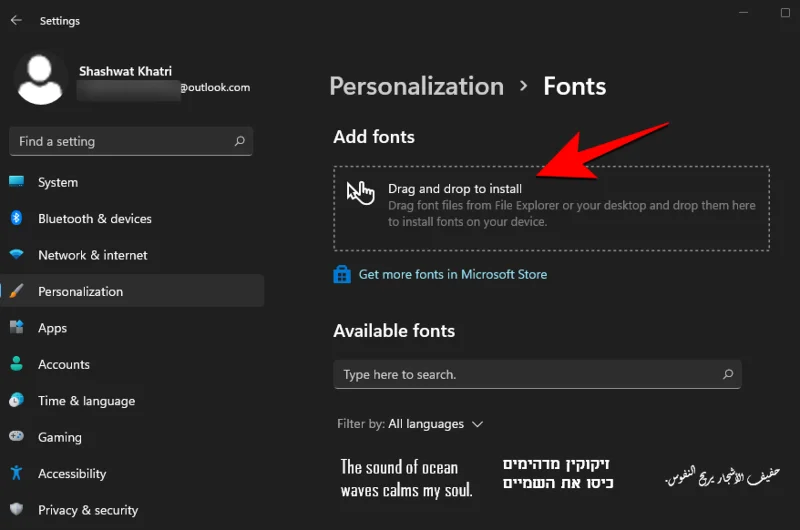
Task: Select the System monitor icon
Action: coord(16,182)
